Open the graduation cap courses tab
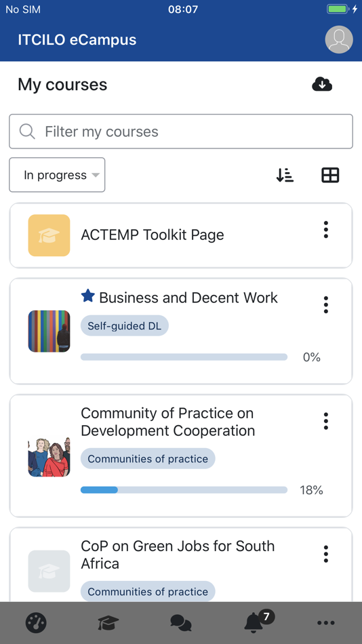This screenshot has height=644, width=362. click(x=108, y=622)
